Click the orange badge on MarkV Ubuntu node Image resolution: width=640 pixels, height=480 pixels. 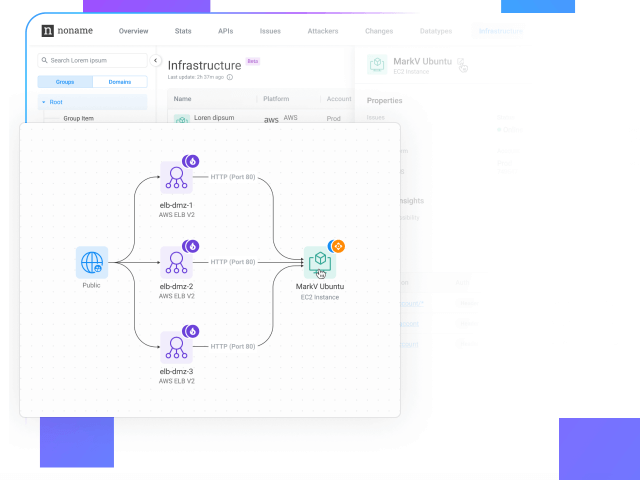[338, 246]
